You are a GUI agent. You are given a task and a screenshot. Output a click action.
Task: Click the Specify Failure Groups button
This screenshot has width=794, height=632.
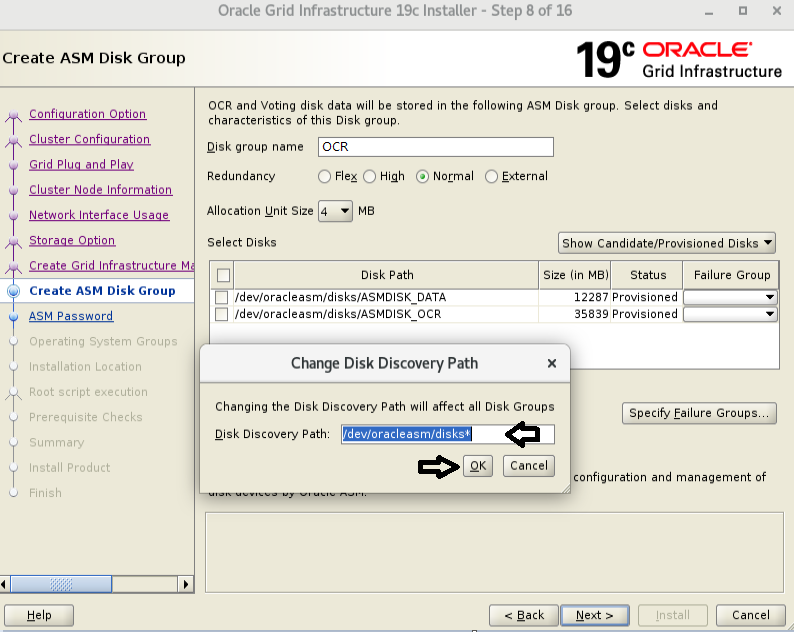pos(699,413)
